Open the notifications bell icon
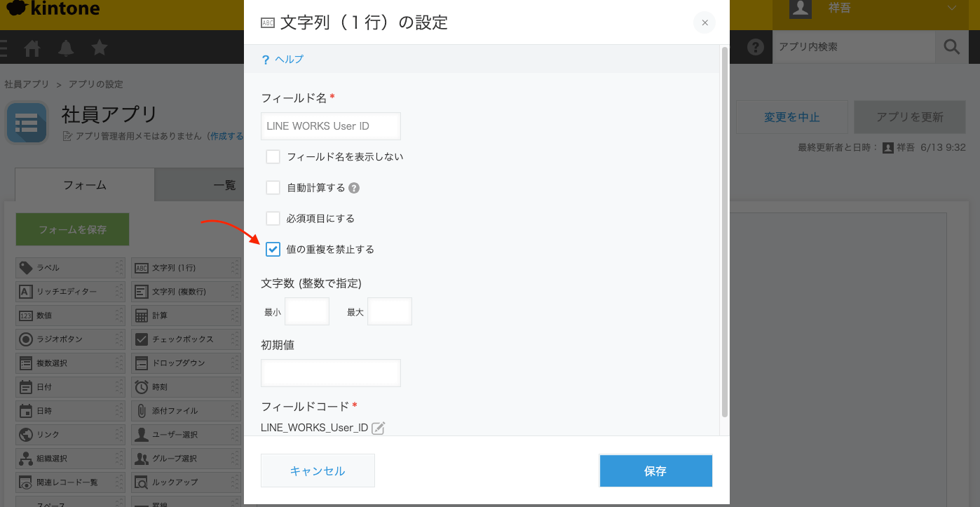 [66, 48]
